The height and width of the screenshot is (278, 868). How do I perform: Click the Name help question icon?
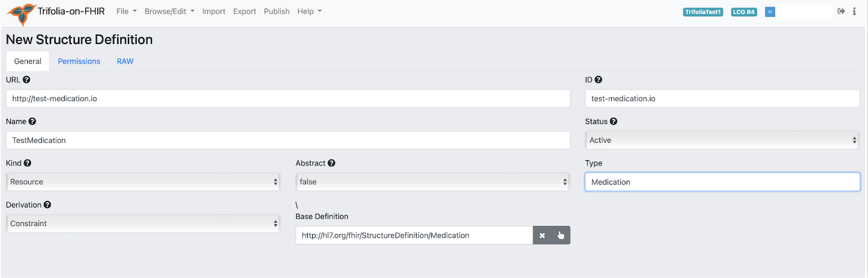(x=33, y=122)
